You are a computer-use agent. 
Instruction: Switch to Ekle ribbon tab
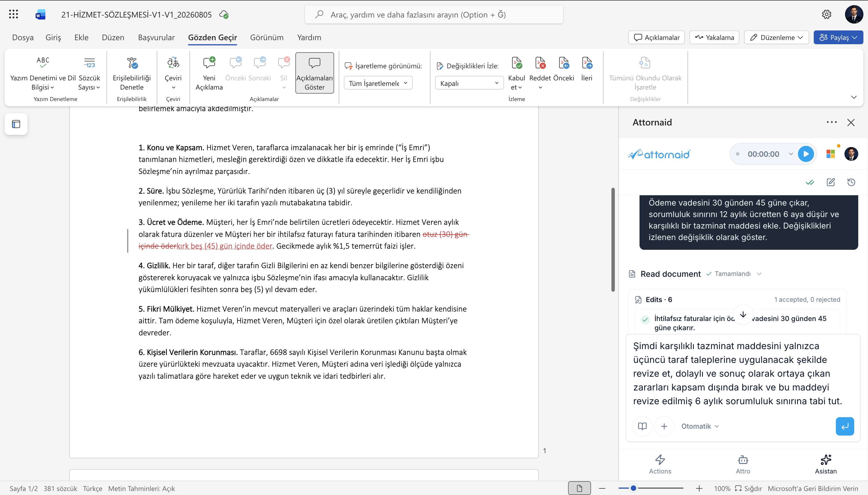tap(81, 37)
